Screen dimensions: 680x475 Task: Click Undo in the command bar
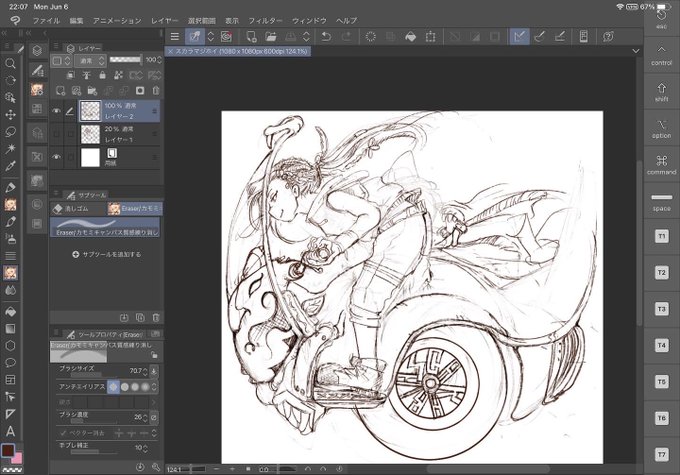click(x=326, y=37)
